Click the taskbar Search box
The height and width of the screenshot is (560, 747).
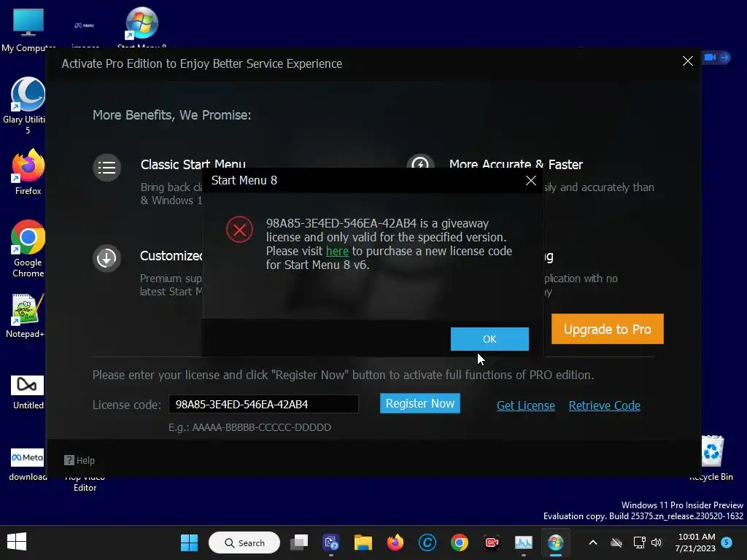pyautogui.click(x=244, y=542)
